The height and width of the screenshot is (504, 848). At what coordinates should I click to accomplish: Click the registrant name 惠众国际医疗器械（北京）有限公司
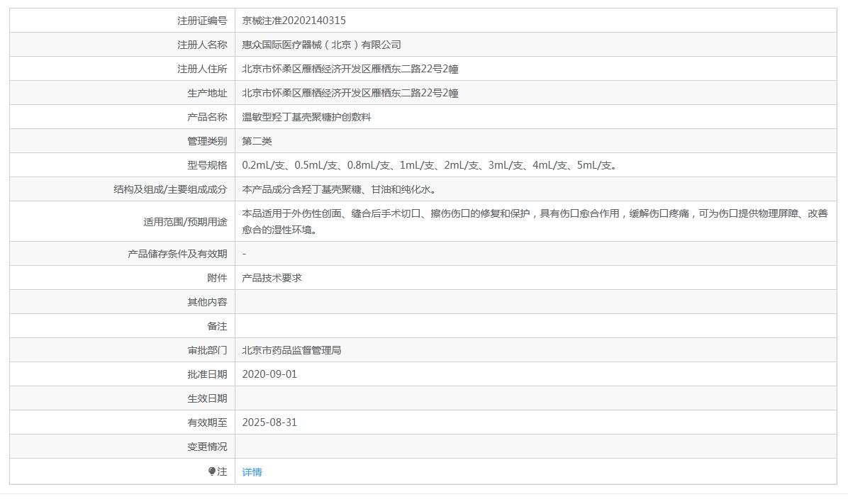click(x=321, y=45)
